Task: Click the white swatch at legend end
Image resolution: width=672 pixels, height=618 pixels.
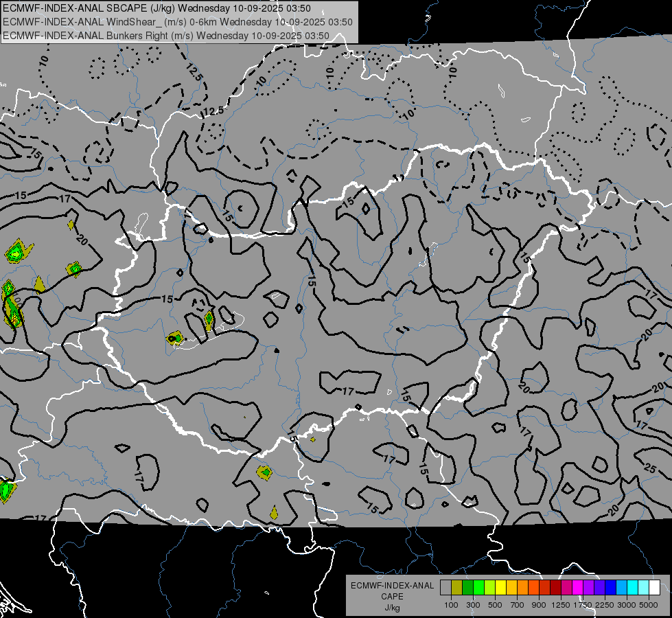Action: tap(654, 587)
